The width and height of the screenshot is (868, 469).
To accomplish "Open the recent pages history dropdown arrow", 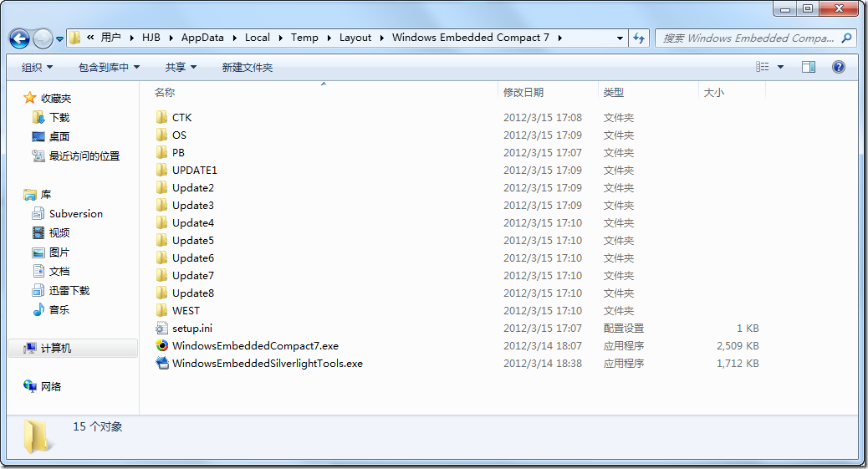I will (x=59, y=39).
